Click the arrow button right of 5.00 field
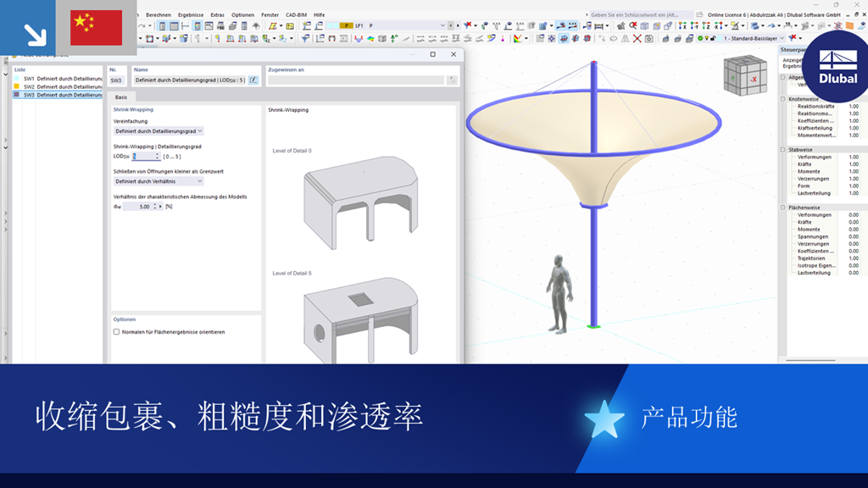 [x=160, y=207]
